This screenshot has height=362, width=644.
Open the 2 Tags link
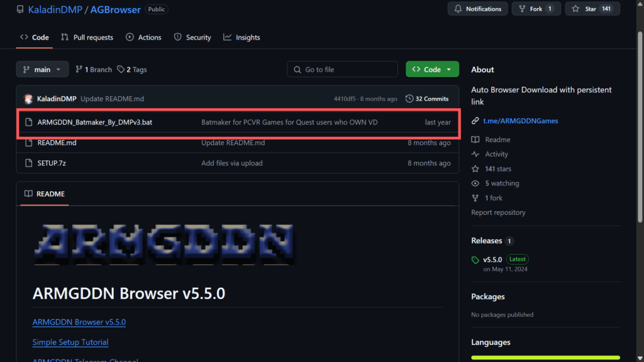(x=132, y=70)
